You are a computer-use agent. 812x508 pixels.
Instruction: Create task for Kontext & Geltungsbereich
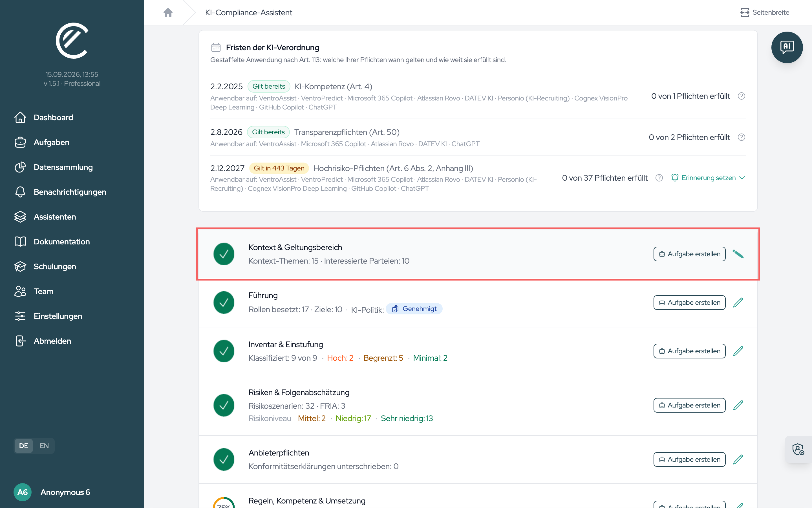click(x=689, y=254)
